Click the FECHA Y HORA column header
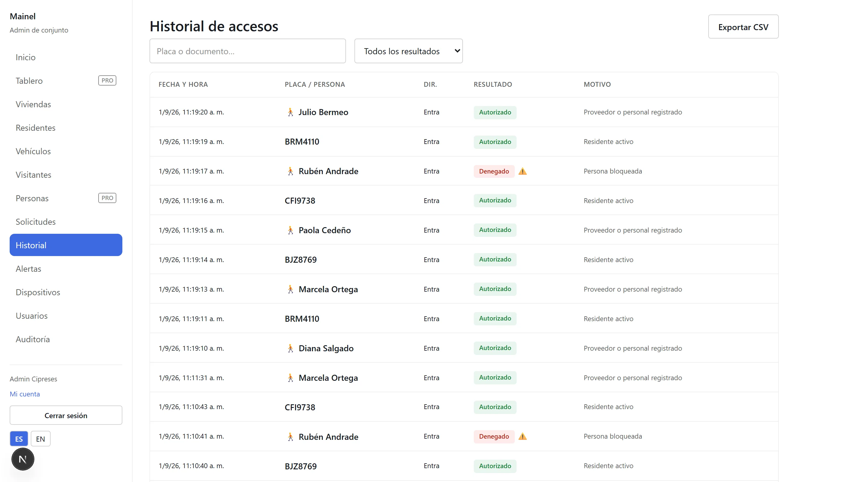868x482 pixels. 183,85
